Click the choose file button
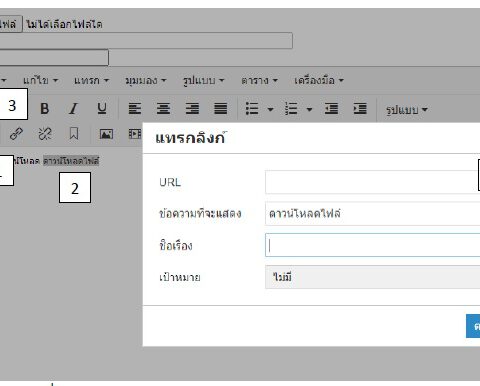This screenshot has height=386, width=480. tap(11, 24)
